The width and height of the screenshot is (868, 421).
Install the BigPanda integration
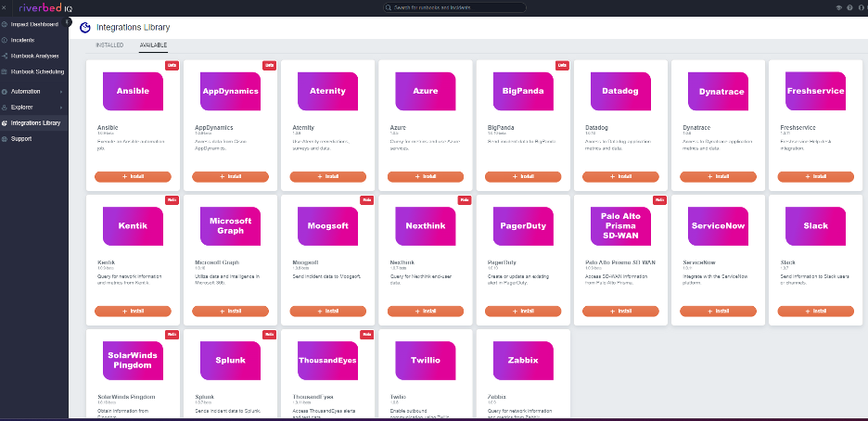pos(523,176)
